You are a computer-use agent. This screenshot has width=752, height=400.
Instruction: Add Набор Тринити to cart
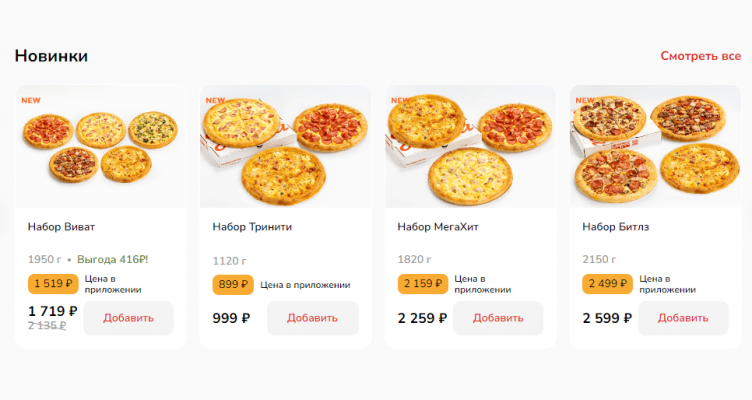[313, 318]
